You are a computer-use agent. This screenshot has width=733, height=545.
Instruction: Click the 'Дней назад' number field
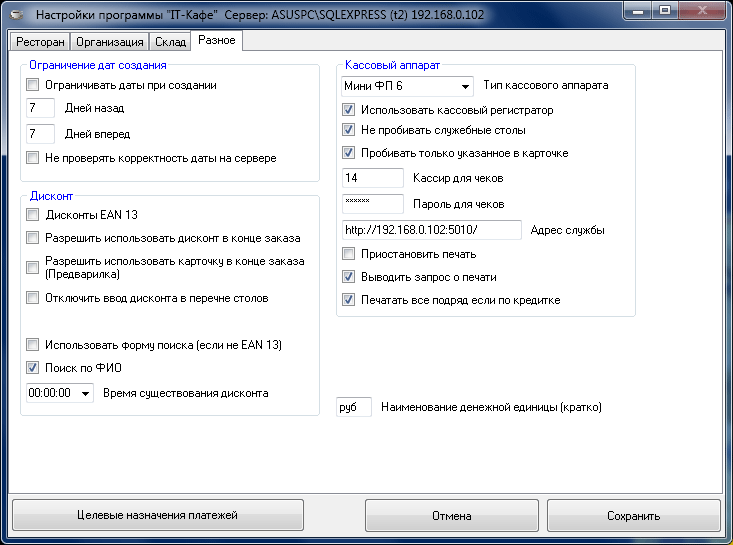point(41,108)
